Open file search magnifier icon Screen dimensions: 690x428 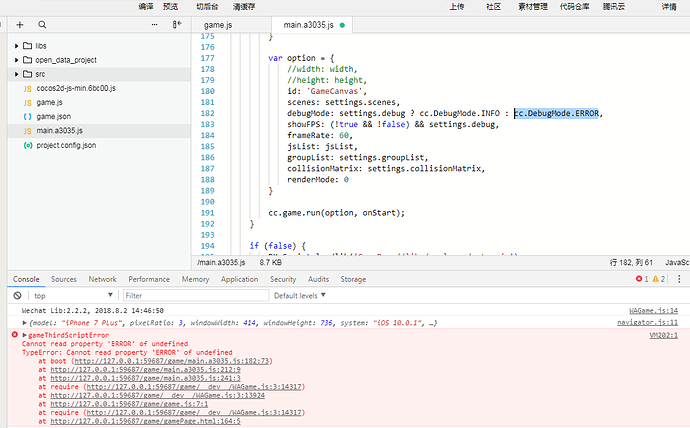click(42, 25)
